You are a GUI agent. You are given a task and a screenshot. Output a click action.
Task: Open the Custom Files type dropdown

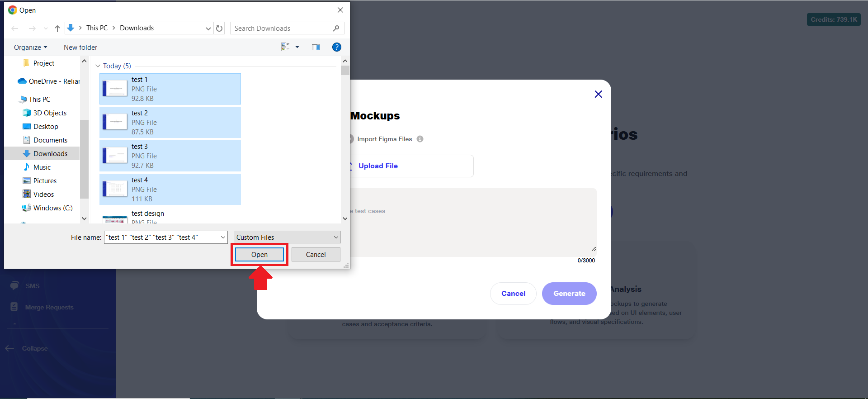click(x=287, y=237)
